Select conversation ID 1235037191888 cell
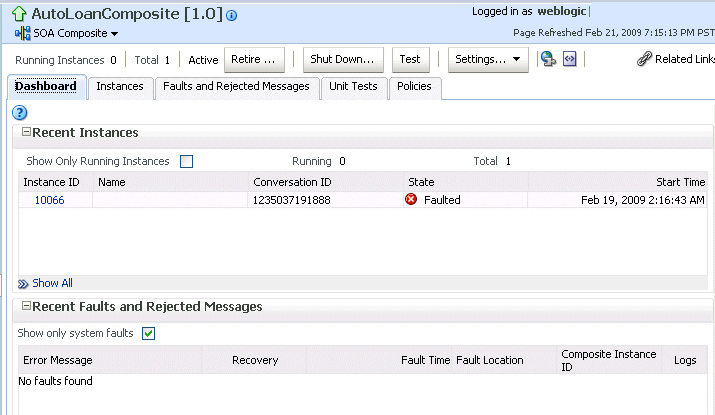The height and width of the screenshot is (415, 715). 326,200
